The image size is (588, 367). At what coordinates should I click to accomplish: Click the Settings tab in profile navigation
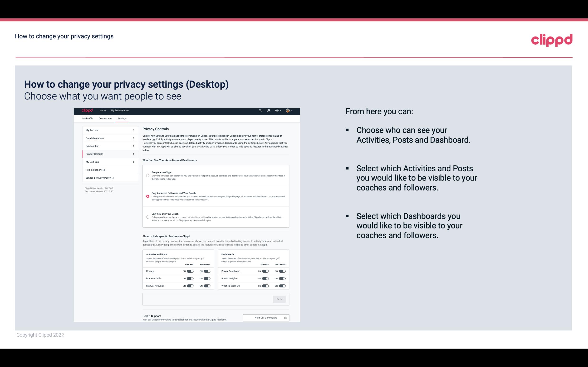click(122, 118)
